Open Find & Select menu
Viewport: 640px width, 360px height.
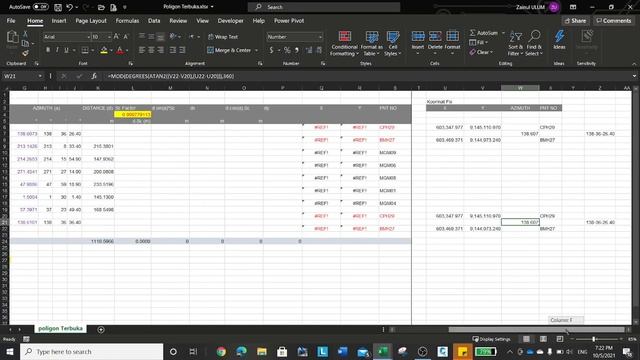click(534, 43)
